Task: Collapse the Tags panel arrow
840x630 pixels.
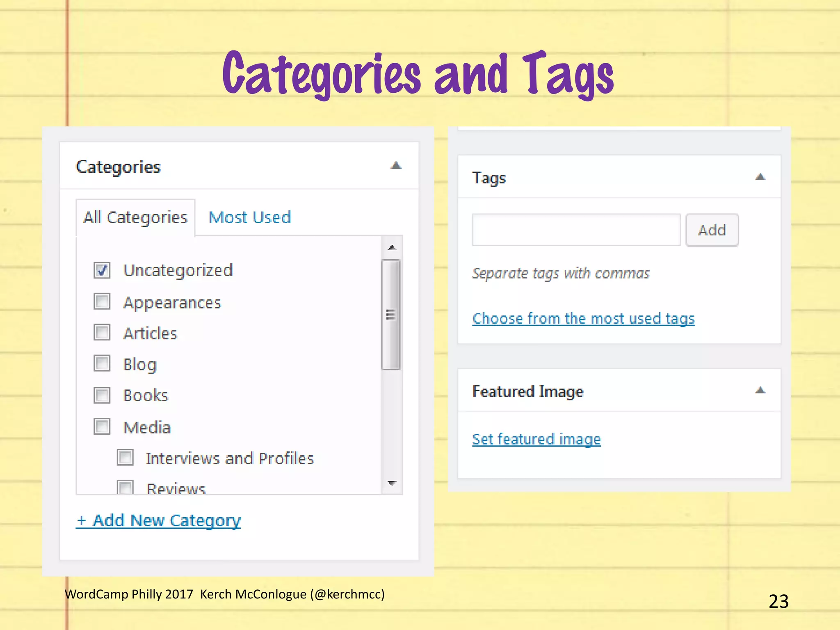Action: point(760,177)
